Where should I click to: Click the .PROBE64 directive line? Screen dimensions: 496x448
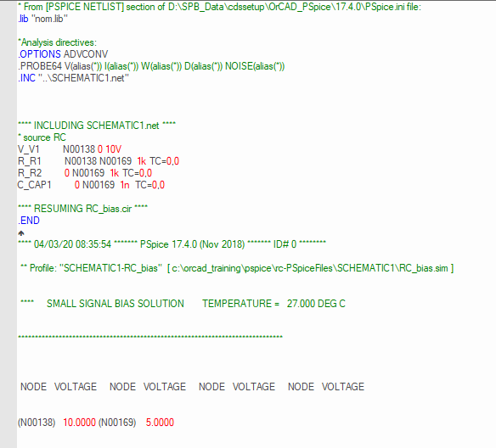pos(151,66)
